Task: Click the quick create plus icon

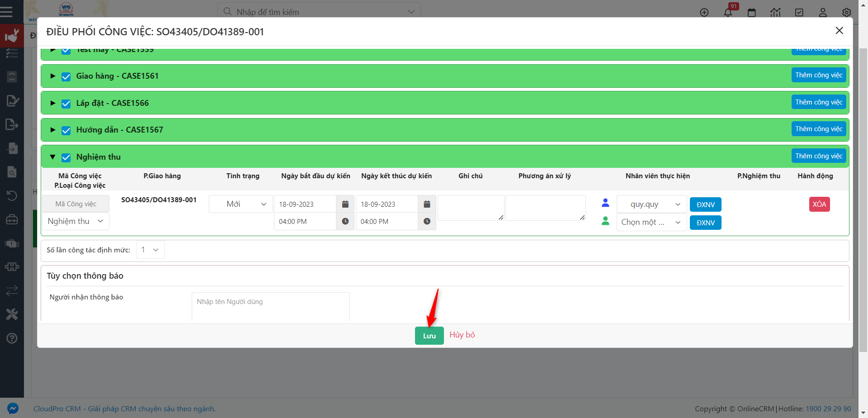Action: pos(704,12)
